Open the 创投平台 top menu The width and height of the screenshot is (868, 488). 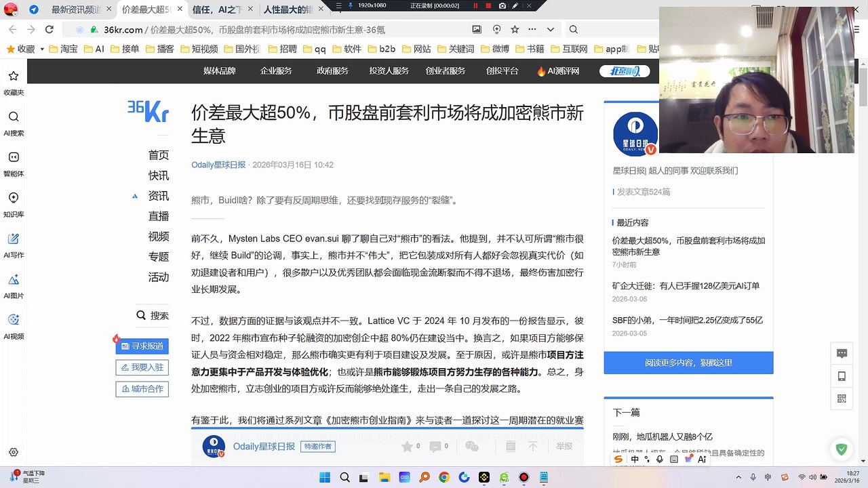click(x=502, y=71)
